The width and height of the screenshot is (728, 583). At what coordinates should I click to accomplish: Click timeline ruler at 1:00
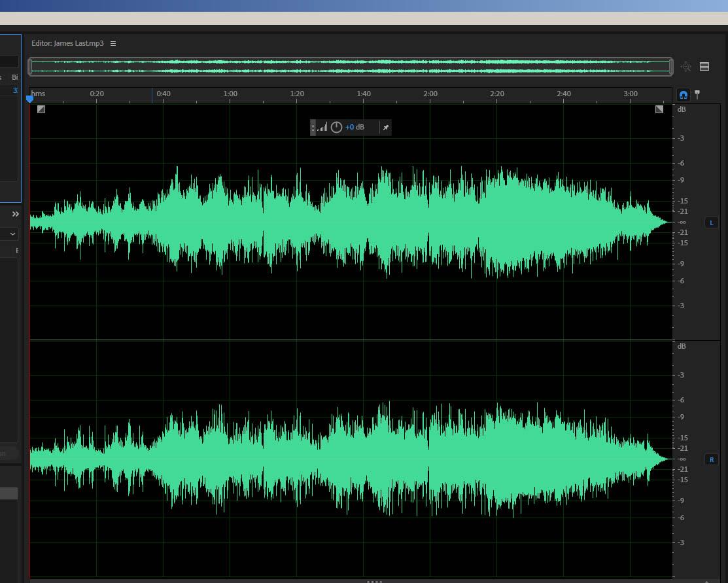[x=230, y=94]
